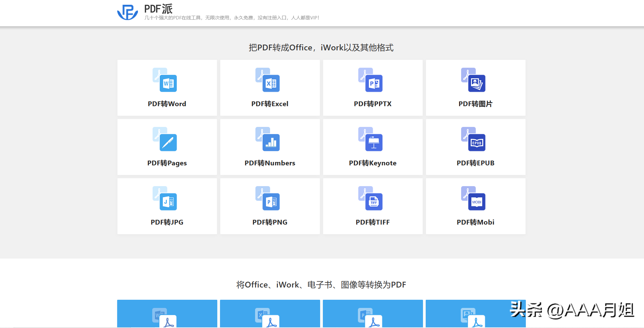This screenshot has width=644, height=328.
Task: Click the PDF to image (图片) icon
Action: point(473,80)
